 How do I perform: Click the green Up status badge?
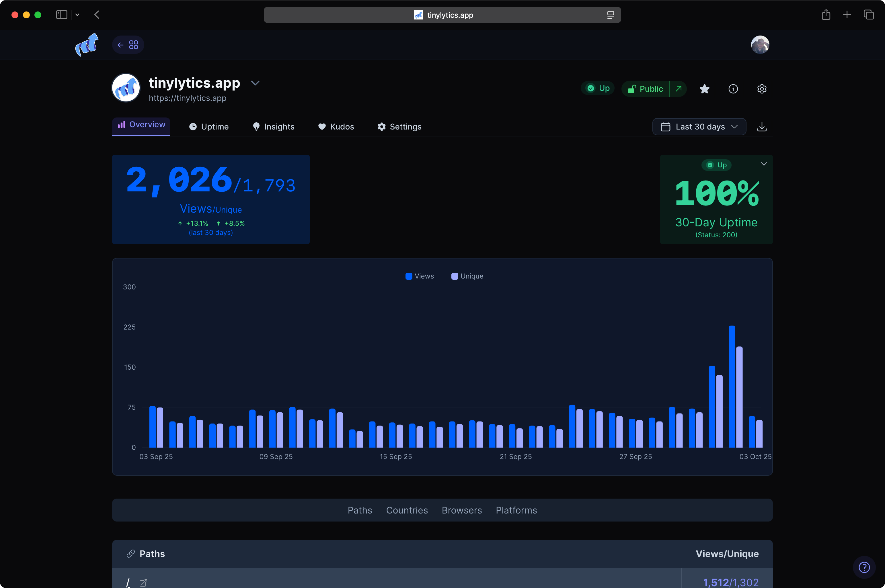point(598,88)
